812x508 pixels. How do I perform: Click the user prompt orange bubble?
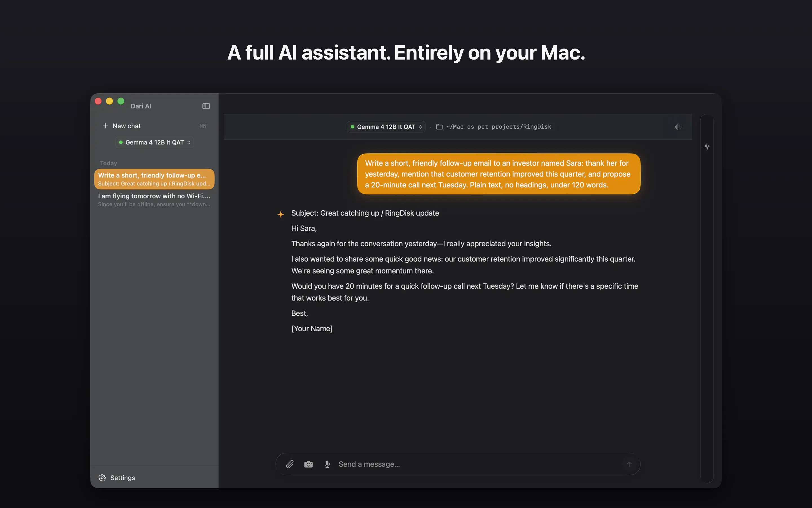pyautogui.click(x=498, y=174)
